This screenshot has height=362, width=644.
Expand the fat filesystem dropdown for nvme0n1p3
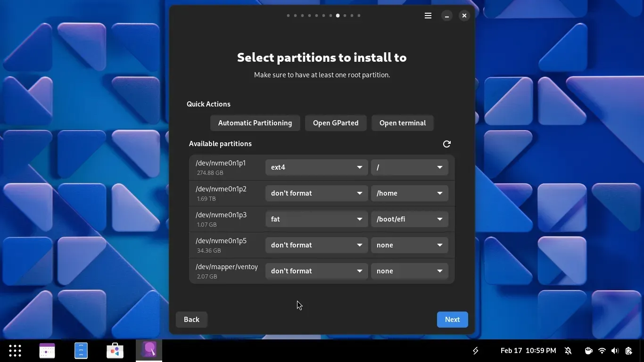pyautogui.click(x=316, y=219)
